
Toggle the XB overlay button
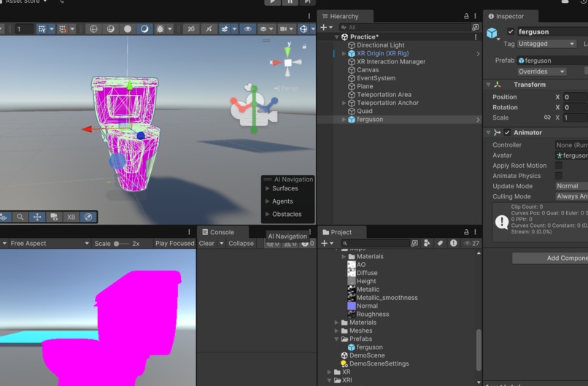click(x=71, y=217)
